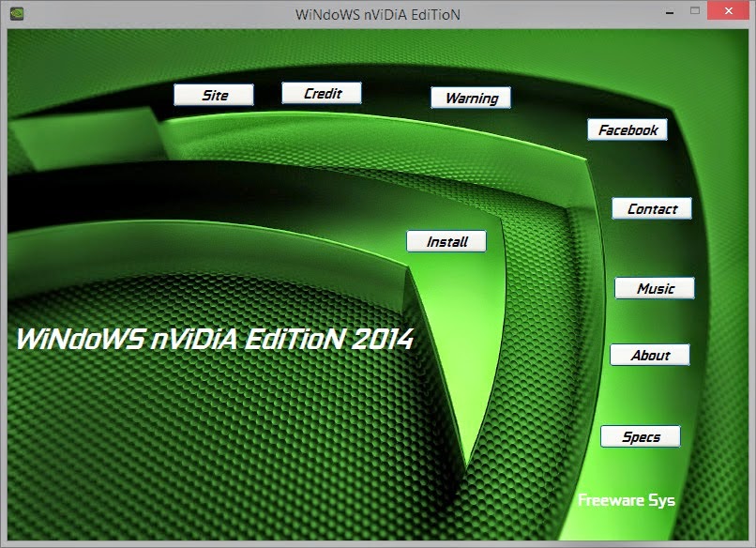Image resolution: width=756 pixels, height=548 pixels.
Task: Click the nVidia app icon in the title bar
Action: tap(17, 13)
